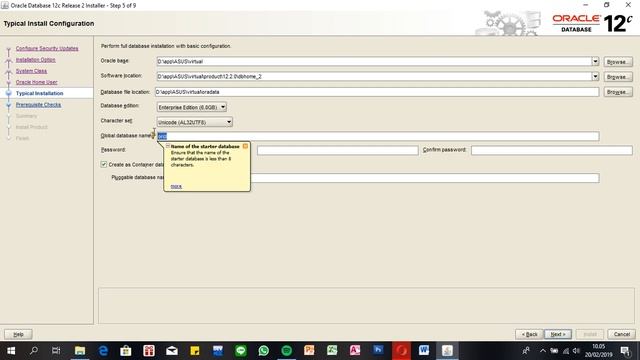
Task: Click the Global database name field
Action: [x=378, y=136]
